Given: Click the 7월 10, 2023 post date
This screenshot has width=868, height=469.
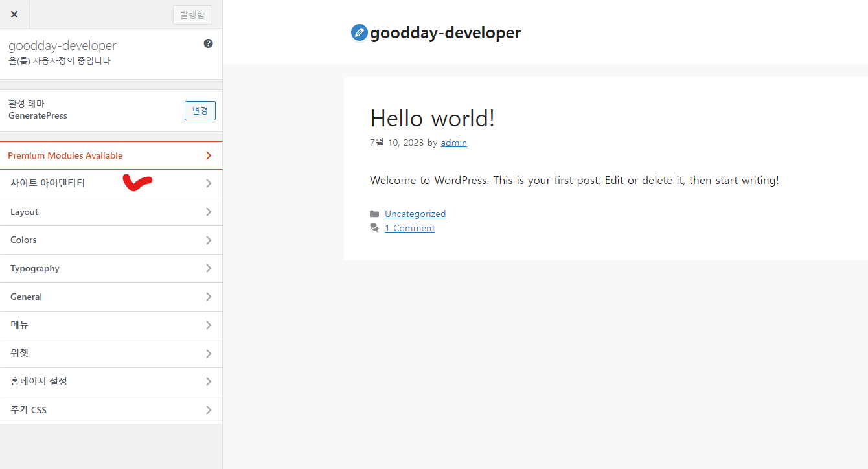Looking at the screenshot, I should point(396,143).
